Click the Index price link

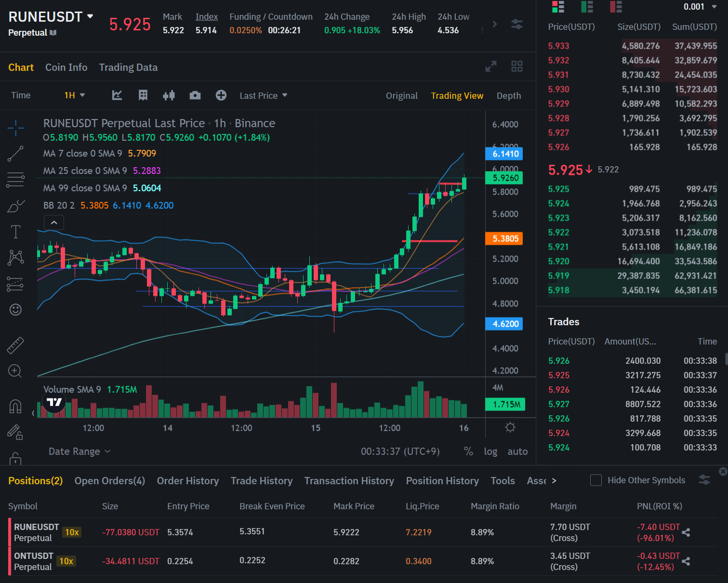click(x=207, y=17)
